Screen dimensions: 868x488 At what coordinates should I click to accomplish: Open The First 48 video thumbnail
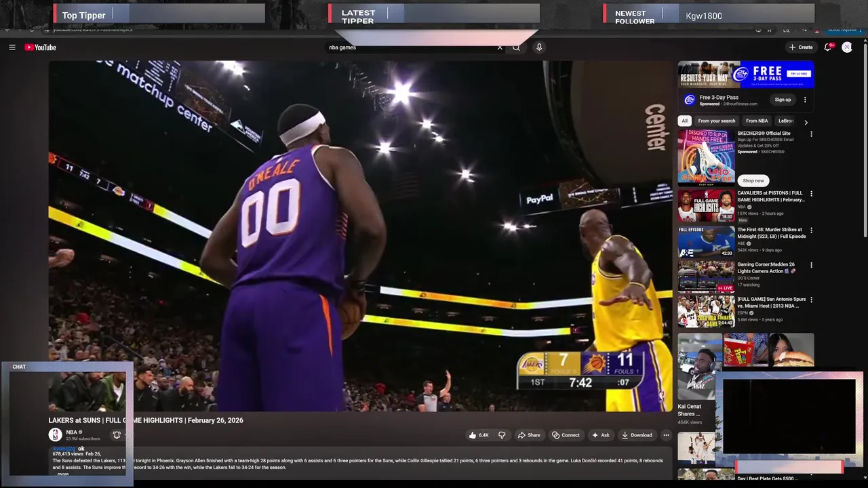click(706, 241)
